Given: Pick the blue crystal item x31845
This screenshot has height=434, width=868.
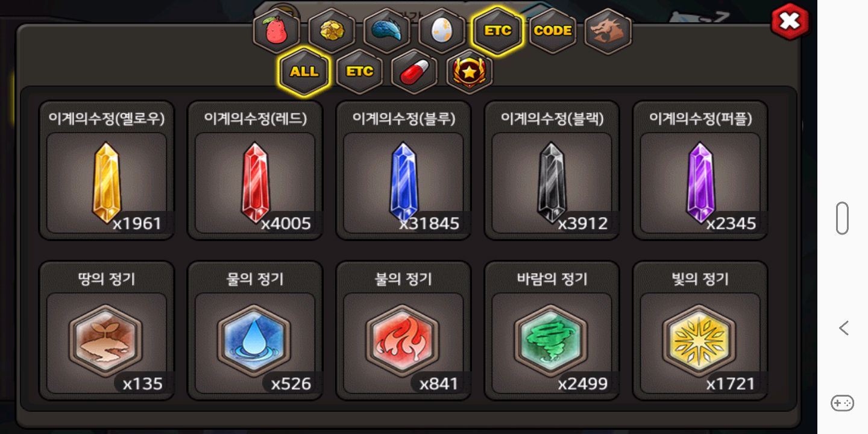Looking at the screenshot, I should coord(403,171).
